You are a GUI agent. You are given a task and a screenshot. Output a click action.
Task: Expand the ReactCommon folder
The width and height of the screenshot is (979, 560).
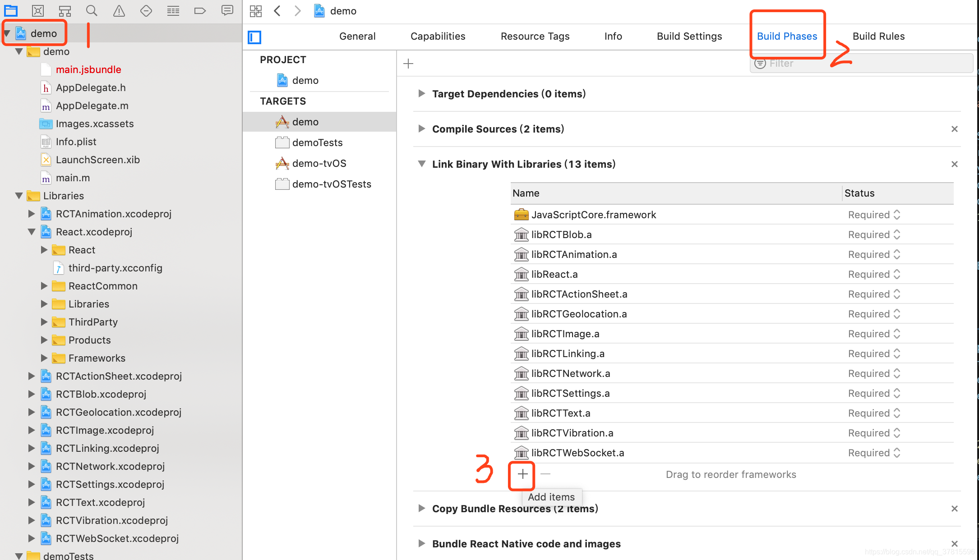pyautogui.click(x=44, y=286)
